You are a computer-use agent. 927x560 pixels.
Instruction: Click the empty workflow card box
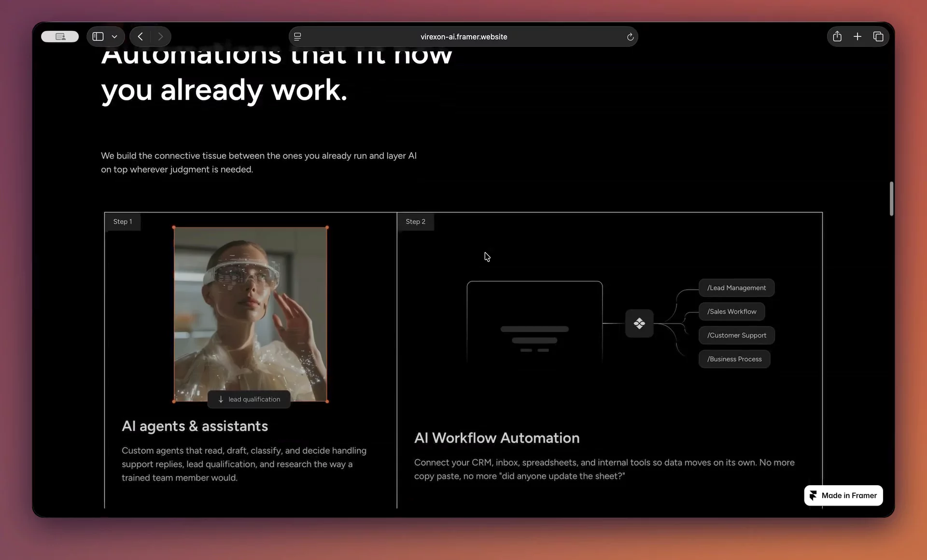click(534, 322)
